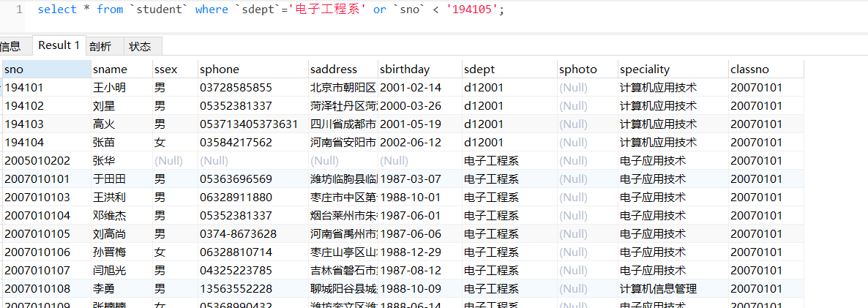Select 于田田's (Null) sphoto cell
The image size is (868, 308).
pos(588,179)
